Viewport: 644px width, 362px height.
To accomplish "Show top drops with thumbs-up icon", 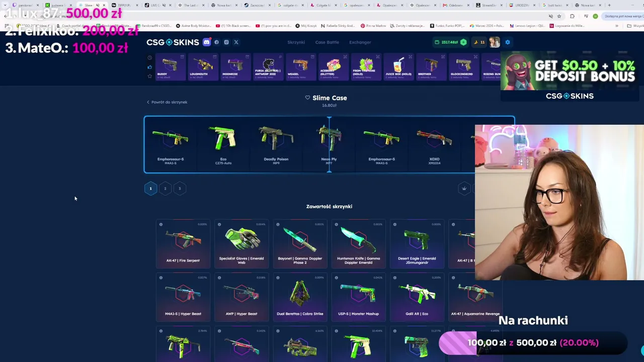I will pyautogui.click(x=149, y=67).
